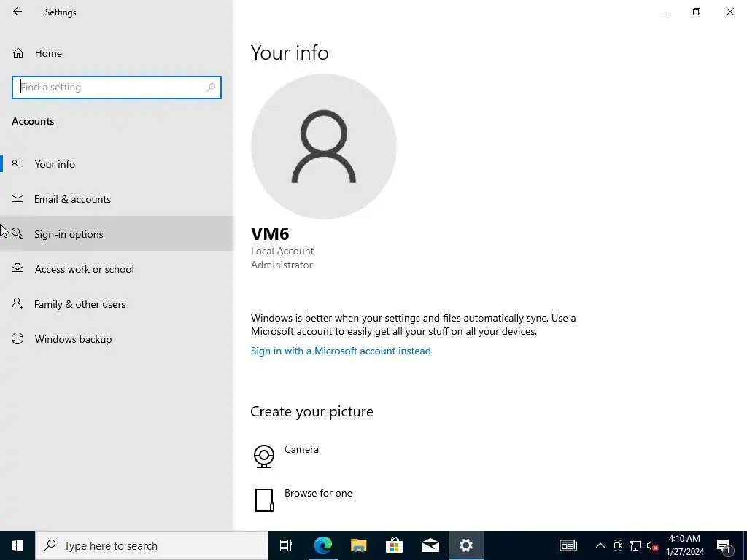
Task: Click the Local Account label
Action: point(282,251)
